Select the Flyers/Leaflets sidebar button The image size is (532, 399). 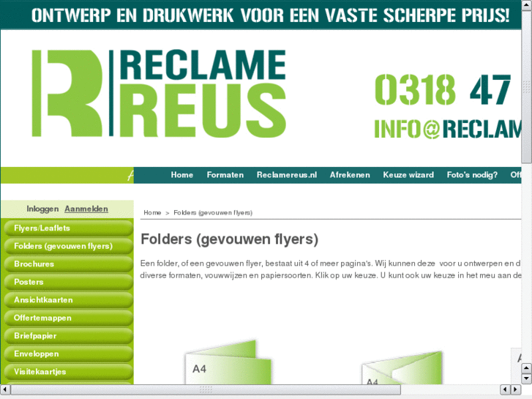point(69,228)
